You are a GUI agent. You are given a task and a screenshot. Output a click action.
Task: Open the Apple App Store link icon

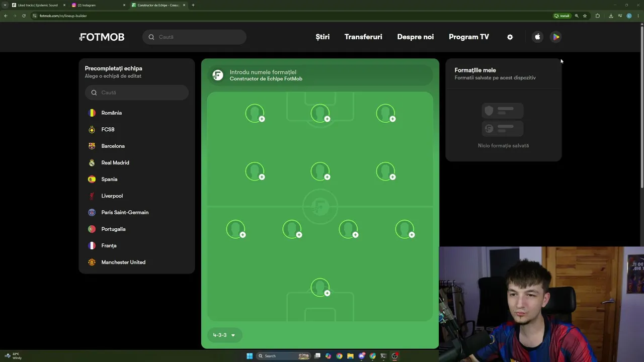(x=537, y=37)
